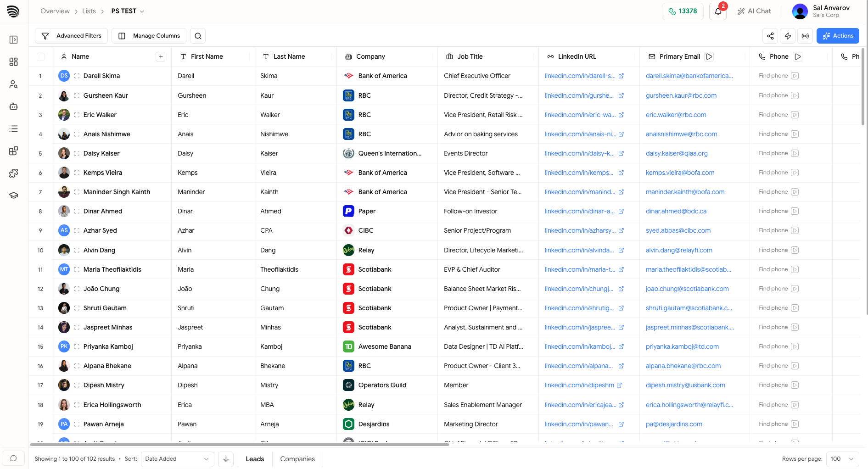Click the name Maria Theofilaktidis
The width and height of the screenshot is (868, 469).
[112, 269]
